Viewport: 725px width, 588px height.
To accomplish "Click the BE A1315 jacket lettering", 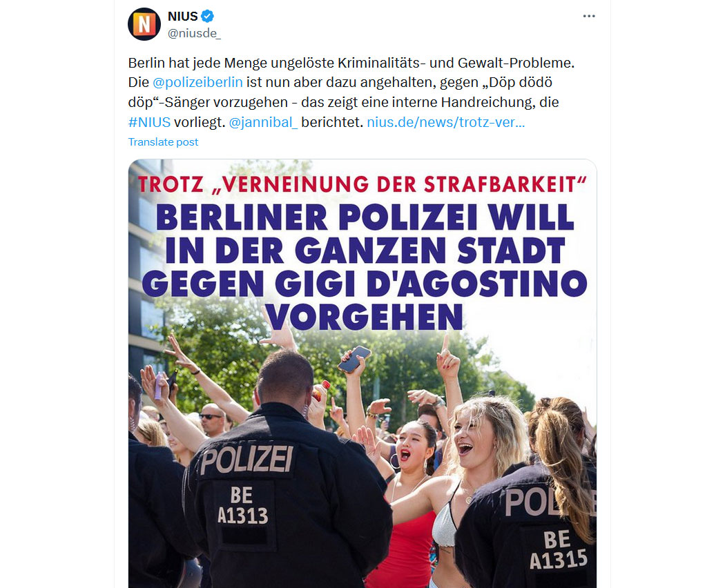I will (x=559, y=549).
